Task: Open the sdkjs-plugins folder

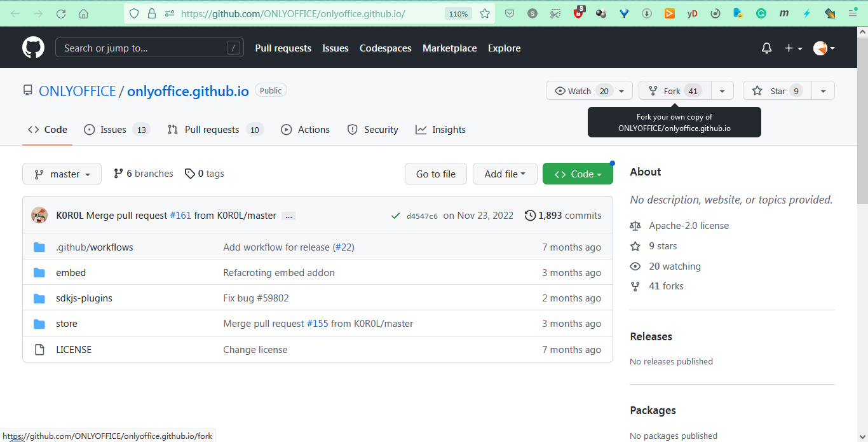Action: click(84, 298)
